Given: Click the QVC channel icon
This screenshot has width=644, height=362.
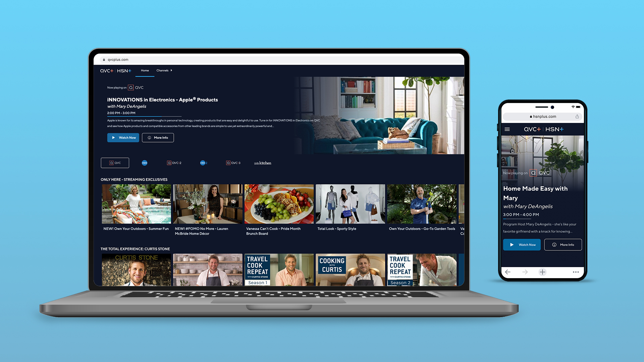Looking at the screenshot, I should click(115, 163).
